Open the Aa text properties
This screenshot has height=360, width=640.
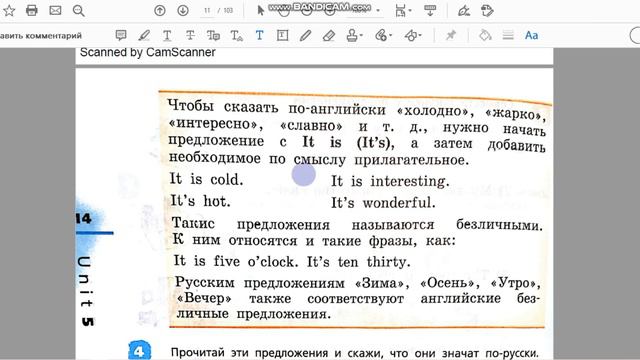(x=531, y=36)
